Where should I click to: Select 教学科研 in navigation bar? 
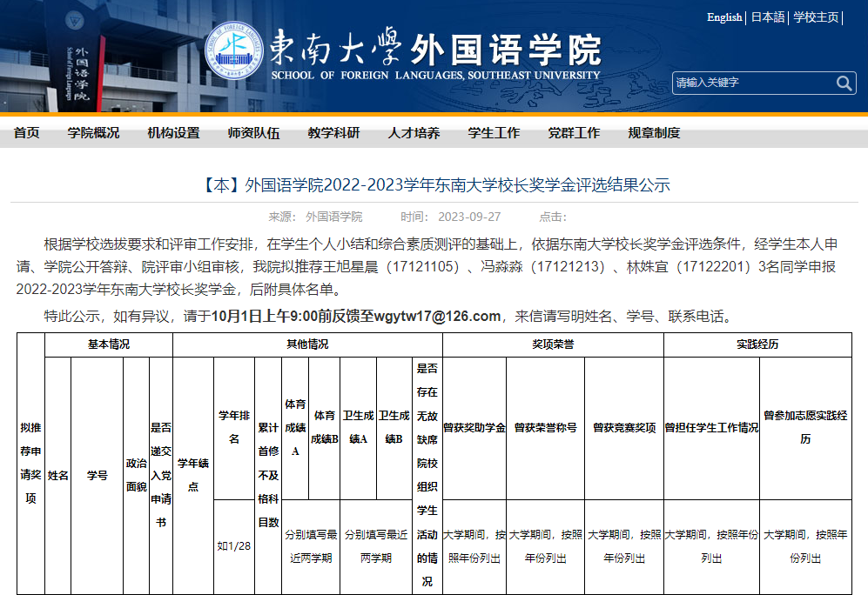[333, 133]
